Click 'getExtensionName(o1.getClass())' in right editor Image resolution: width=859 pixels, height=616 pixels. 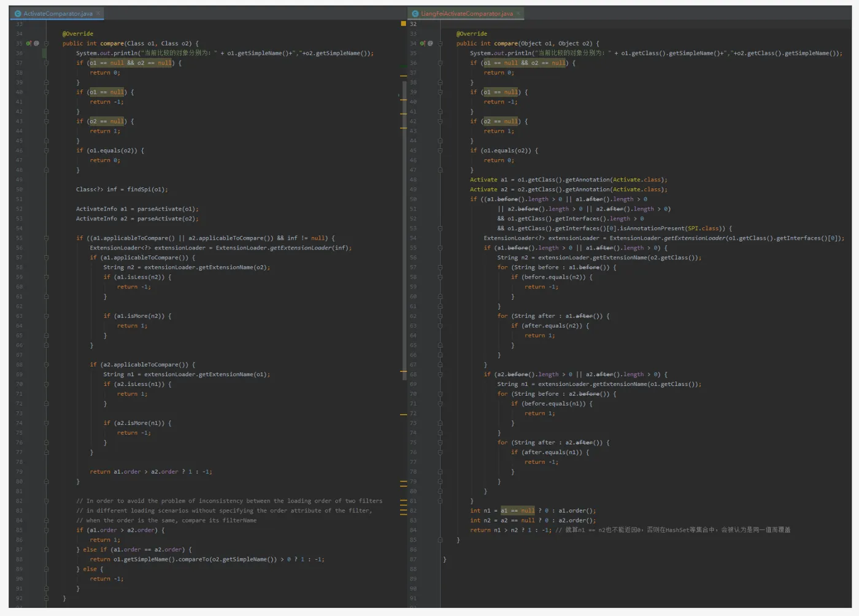(647, 384)
